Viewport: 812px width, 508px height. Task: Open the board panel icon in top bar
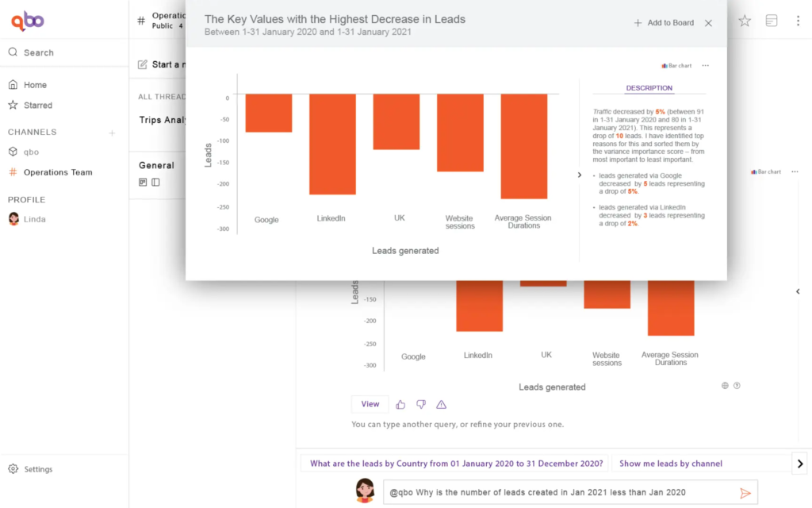click(x=772, y=21)
